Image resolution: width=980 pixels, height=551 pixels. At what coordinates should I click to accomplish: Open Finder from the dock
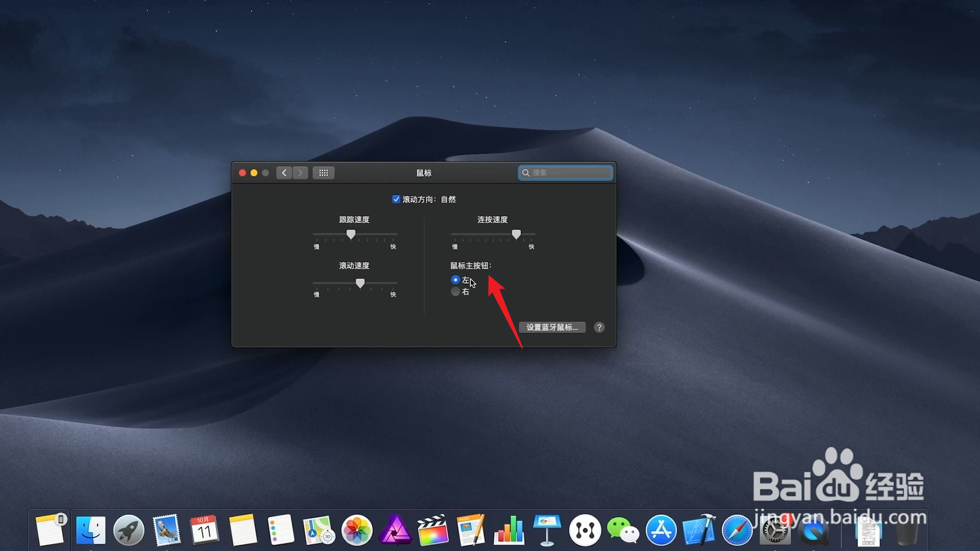[x=91, y=530]
